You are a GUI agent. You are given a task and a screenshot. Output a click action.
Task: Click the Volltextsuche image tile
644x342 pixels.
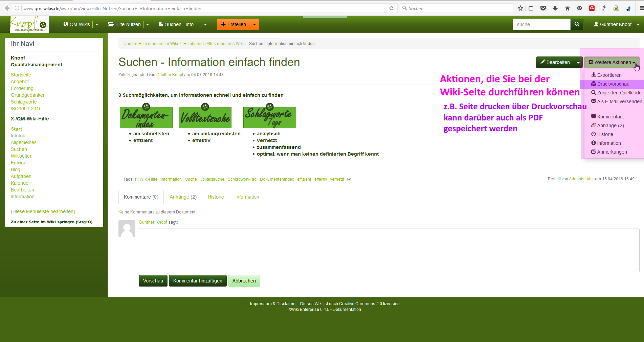coord(205,117)
